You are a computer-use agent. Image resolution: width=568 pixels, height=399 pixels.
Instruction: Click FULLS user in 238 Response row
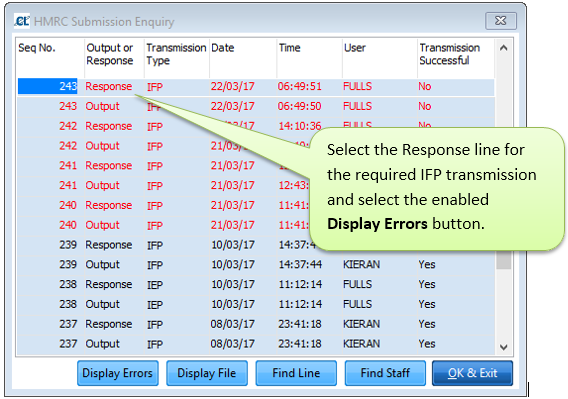coord(358,284)
